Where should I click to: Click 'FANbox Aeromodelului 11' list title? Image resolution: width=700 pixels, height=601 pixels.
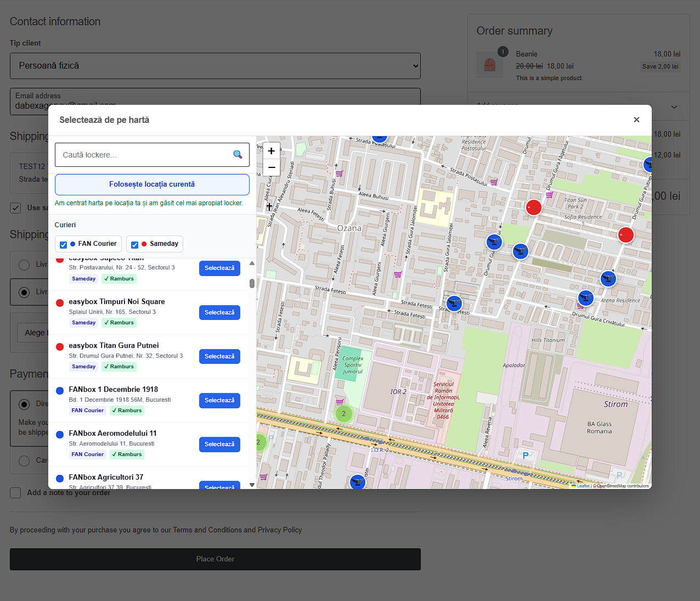coord(112,434)
